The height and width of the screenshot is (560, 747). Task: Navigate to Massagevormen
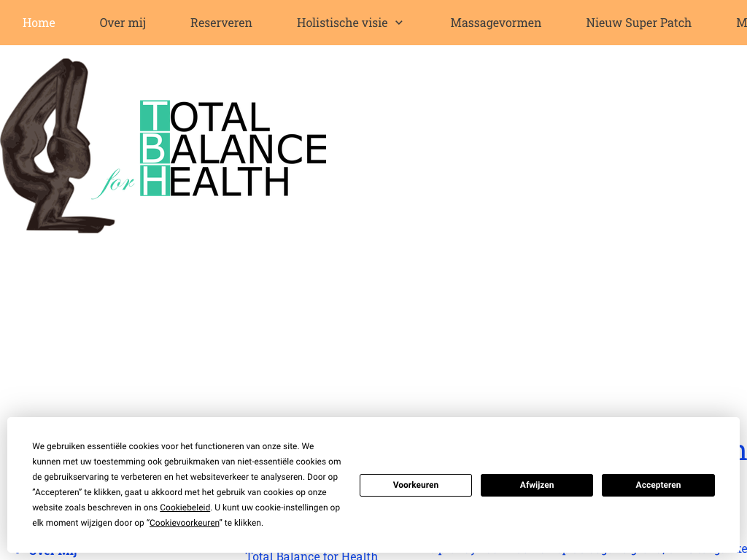495,23
